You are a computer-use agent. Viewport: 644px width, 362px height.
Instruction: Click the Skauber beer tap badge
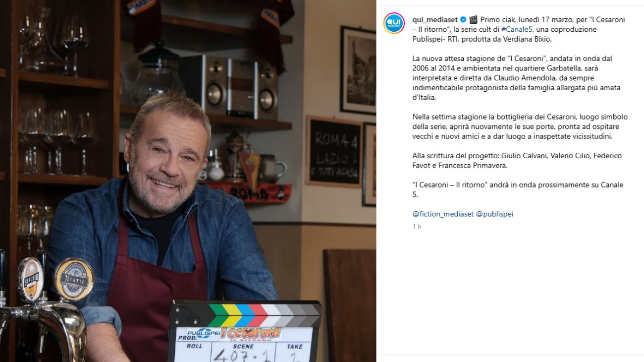point(31,279)
